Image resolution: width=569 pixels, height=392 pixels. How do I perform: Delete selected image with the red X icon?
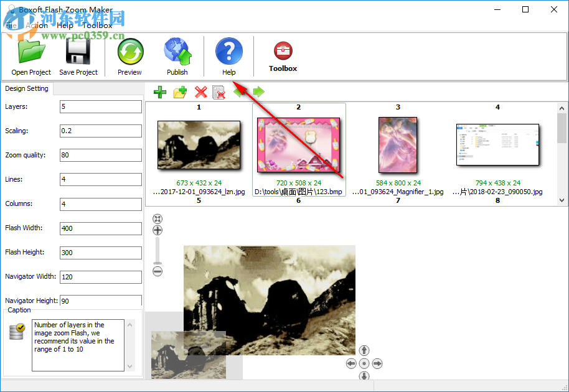pos(200,92)
